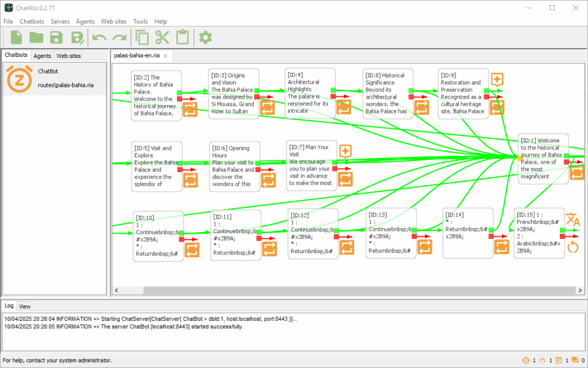Expand the plus icon above node ID:7
The image size is (588, 368).
345,150
